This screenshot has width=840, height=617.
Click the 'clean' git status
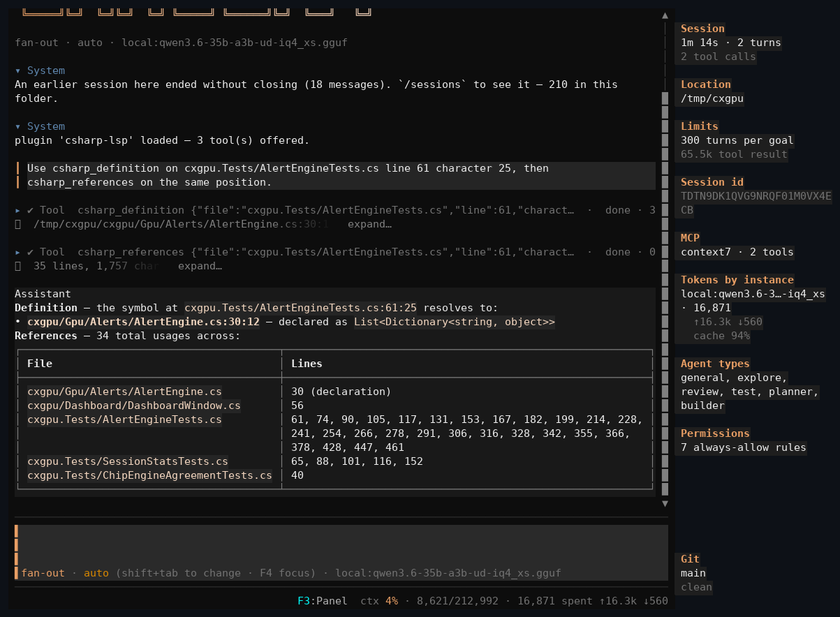(696, 587)
